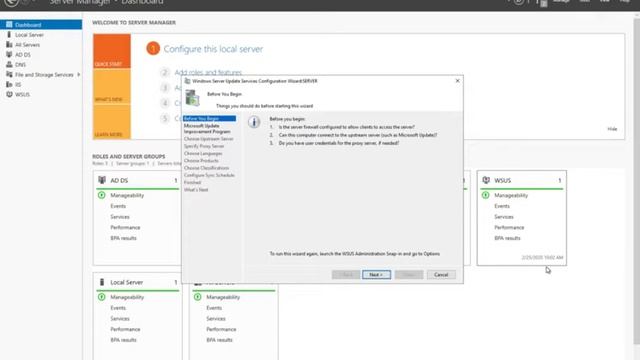The height and width of the screenshot is (360, 640).
Task: Select the Choose Languages step
Action: click(x=203, y=153)
